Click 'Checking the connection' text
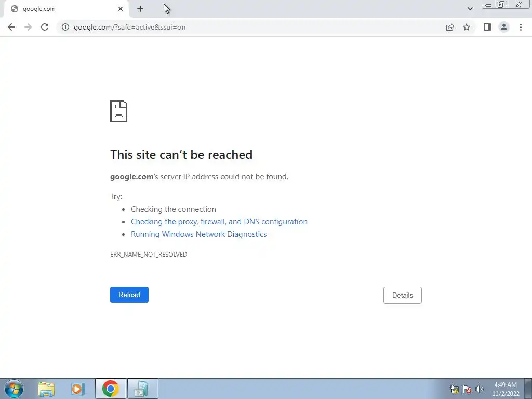The image size is (532, 399). pos(174,209)
